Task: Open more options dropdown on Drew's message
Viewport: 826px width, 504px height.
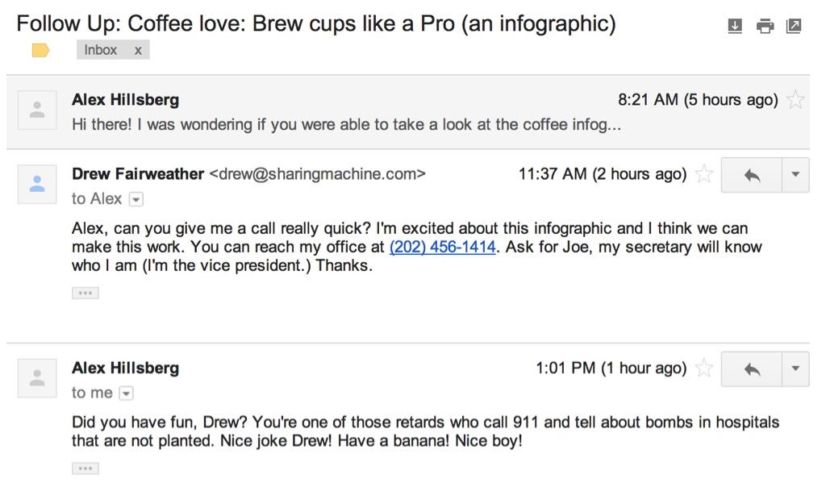Action: (795, 174)
